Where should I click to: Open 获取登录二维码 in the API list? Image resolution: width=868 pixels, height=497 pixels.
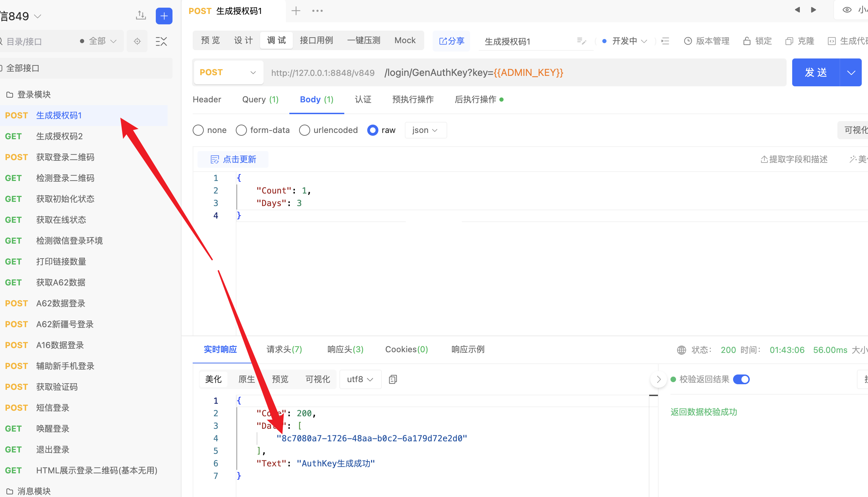pyautogui.click(x=65, y=157)
